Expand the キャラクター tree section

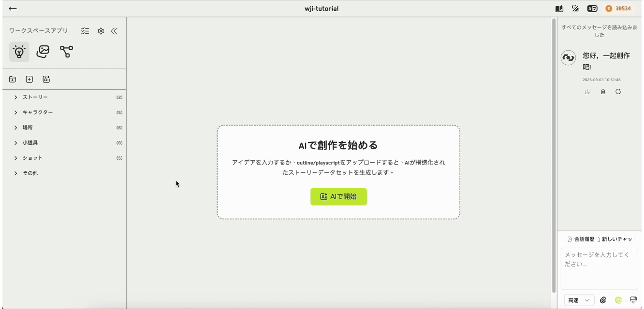(16, 112)
